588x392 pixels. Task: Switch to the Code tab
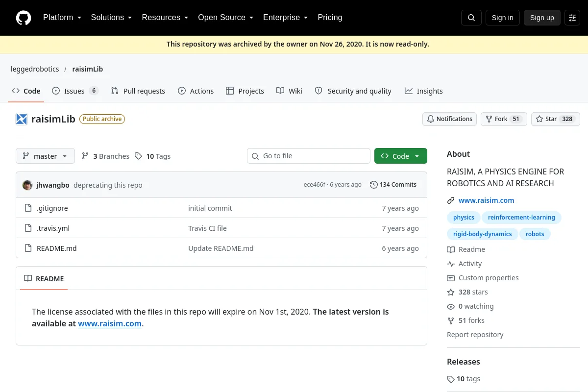26,91
